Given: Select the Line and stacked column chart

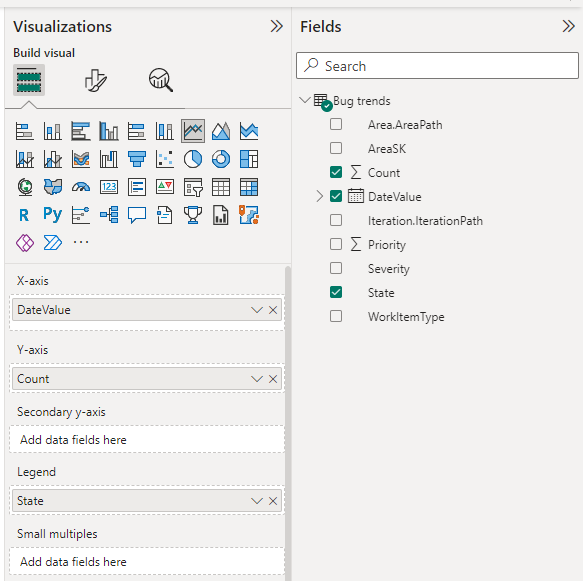Looking at the screenshot, I should click(25, 159).
